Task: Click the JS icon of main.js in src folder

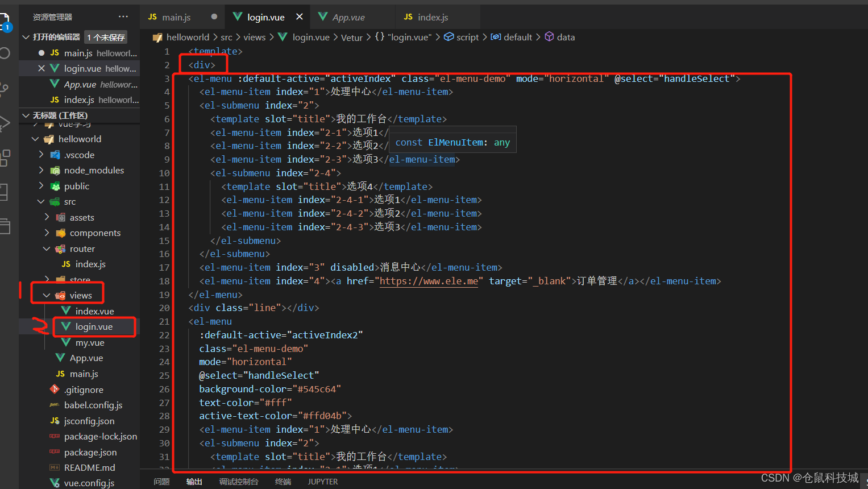Action: pos(60,374)
